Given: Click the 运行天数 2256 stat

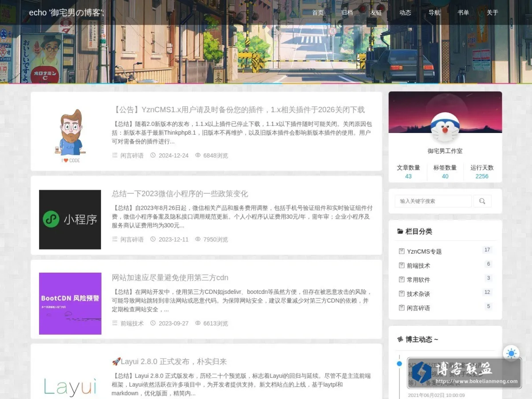Looking at the screenshot, I should click(x=482, y=172).
